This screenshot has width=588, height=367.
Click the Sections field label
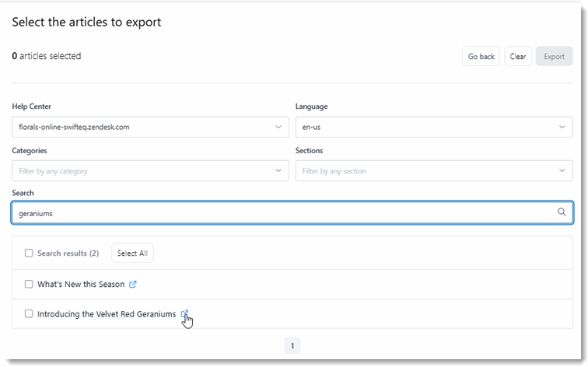tap(309, 151)
